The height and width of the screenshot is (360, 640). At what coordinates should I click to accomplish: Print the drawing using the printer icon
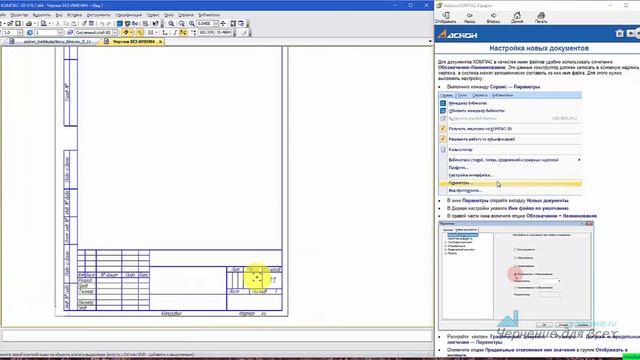tap(29, 24)
